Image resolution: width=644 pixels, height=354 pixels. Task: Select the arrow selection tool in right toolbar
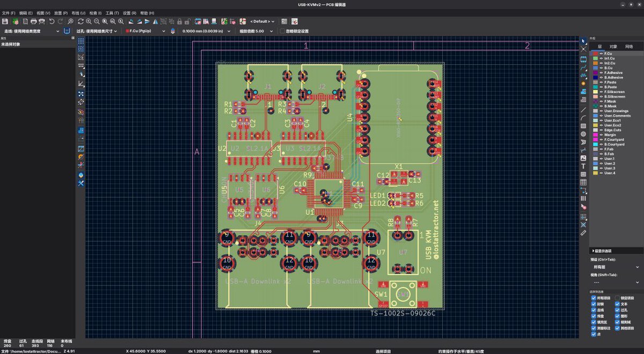[x=583, y=41]
